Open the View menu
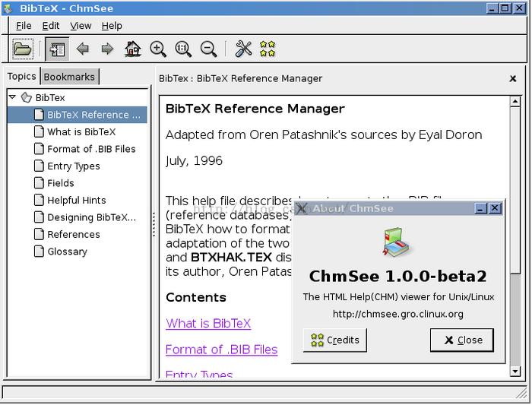 pos(81,25)
